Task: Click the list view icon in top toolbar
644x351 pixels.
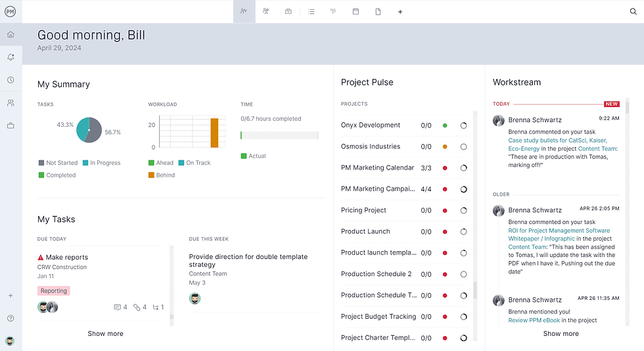Action: click(x=311, y=11)
